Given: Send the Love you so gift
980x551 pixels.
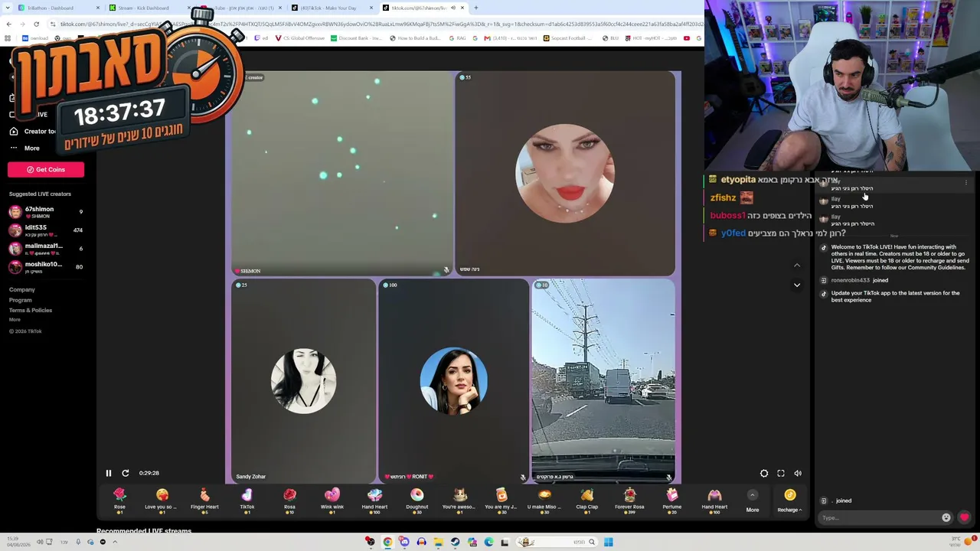Looking at the screenshot, I should point(162,500).
